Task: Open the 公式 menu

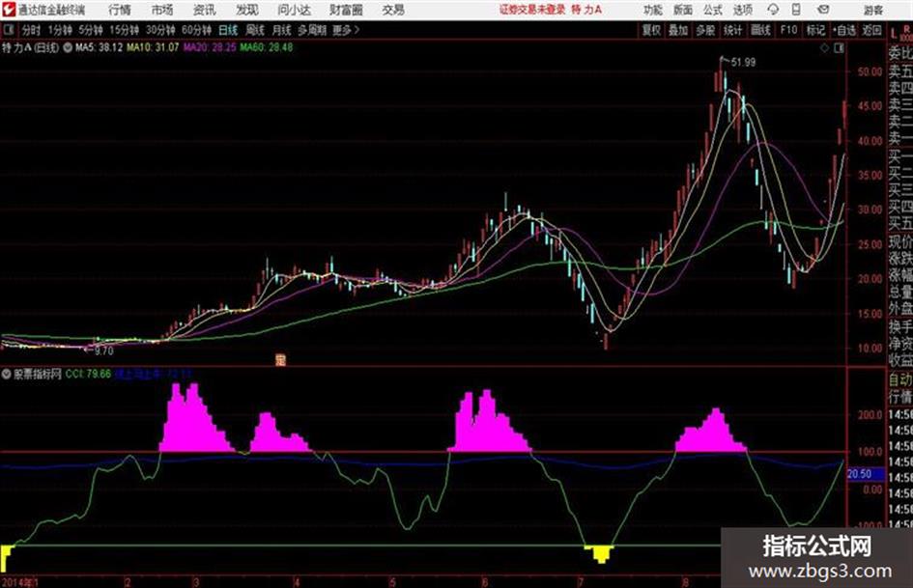Action: click(x=713, y=10)
